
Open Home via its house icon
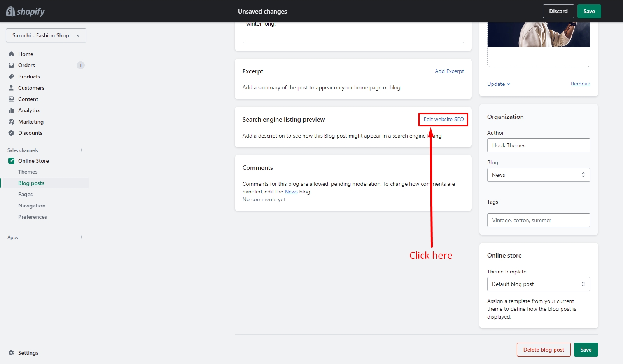point(11,54)
